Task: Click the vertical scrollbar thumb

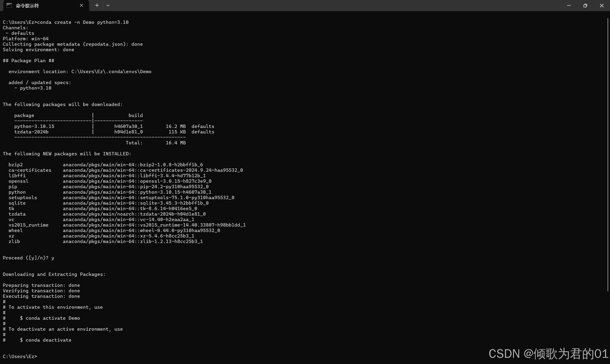Action: (608, 155)
